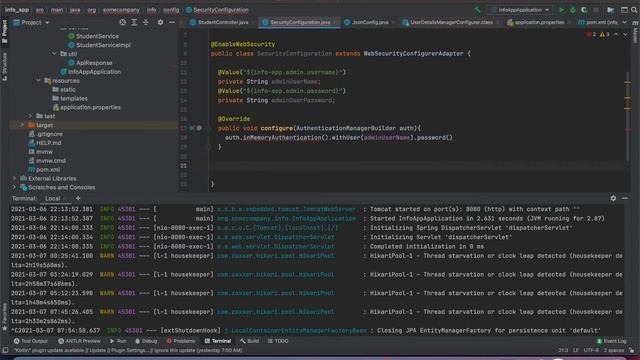The image size is (640, 360).
Task: Run with coverage icon in toolbar
Action: pyautogui.click(x=584, y=10)
